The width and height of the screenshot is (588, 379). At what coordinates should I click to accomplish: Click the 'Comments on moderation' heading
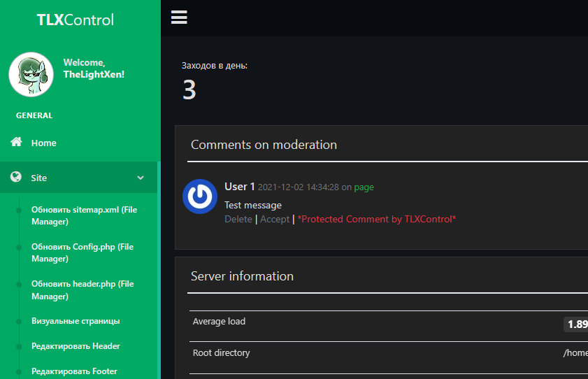click(x=264, y=145)
